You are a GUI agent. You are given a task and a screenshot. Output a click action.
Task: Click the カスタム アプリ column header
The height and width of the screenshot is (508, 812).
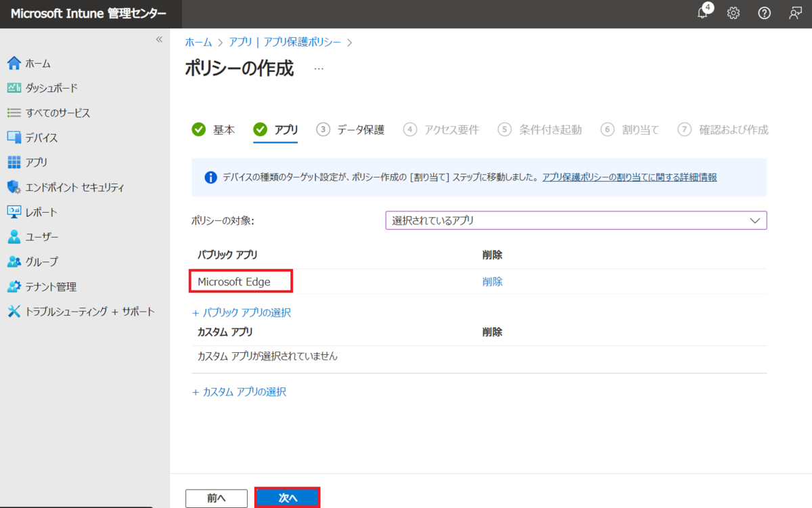[225, 333]
